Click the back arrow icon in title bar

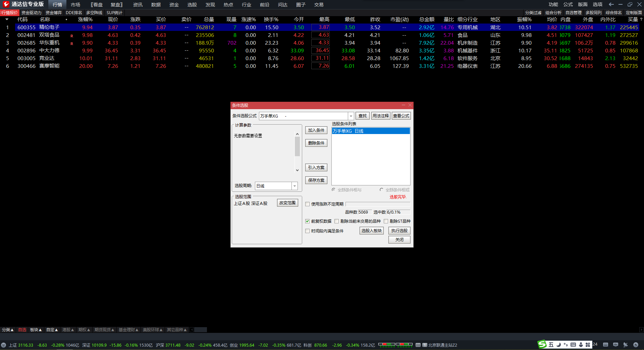(611, 4)
